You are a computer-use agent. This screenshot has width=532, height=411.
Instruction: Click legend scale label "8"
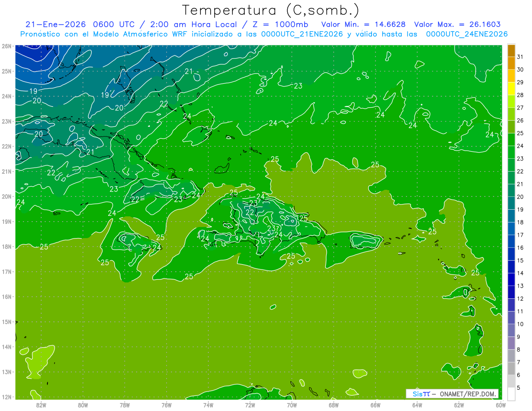click(x=519, y=350)
